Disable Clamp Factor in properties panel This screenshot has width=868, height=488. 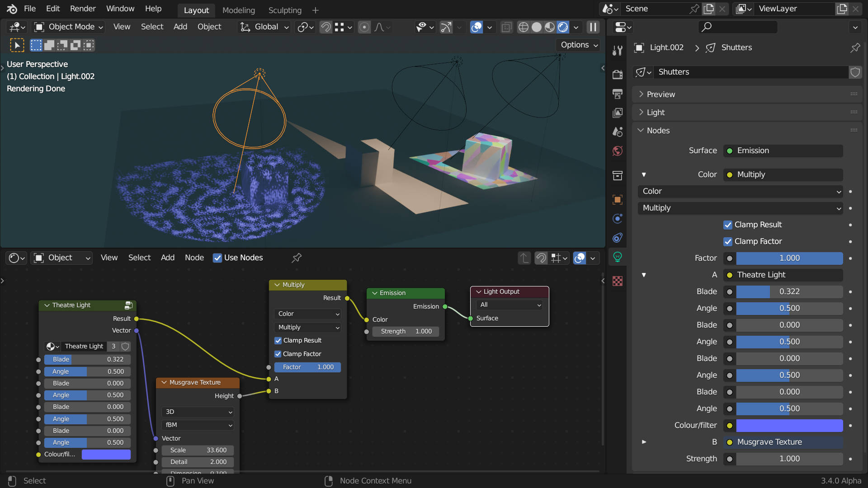coord(728,241)
